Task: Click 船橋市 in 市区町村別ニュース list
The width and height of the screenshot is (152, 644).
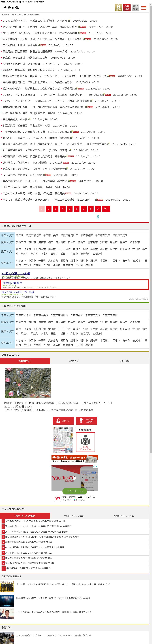Action: [114, 242]
